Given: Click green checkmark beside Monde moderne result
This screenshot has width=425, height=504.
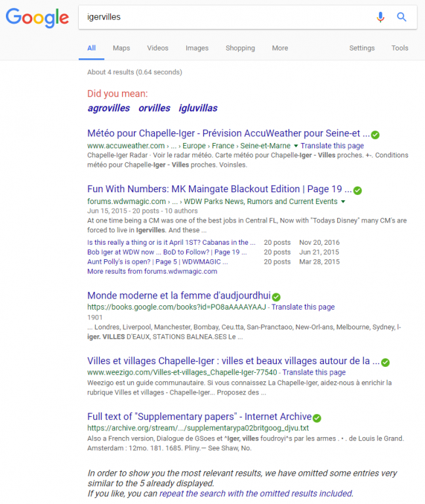Looking at the screenshot, I should (x=276, y=297).
